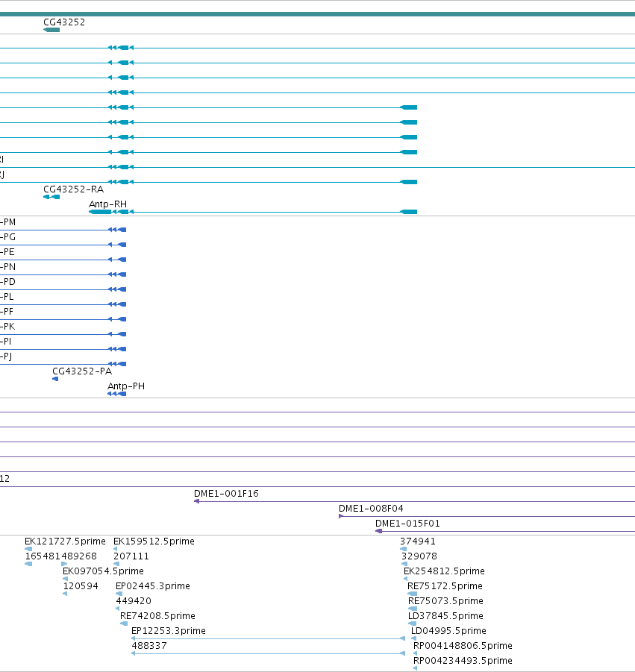
Task: Click the DME1-015F01 clone label
Action: pyautogui.click(x=407, y=524)
